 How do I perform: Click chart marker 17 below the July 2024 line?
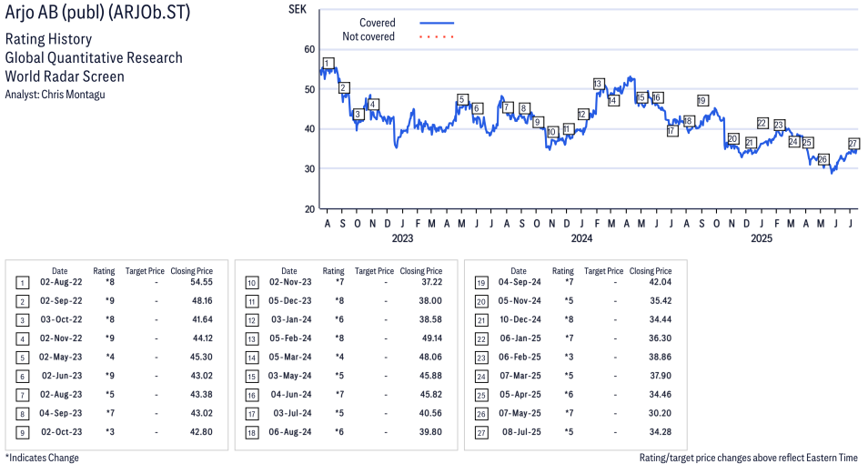(672, 131)
